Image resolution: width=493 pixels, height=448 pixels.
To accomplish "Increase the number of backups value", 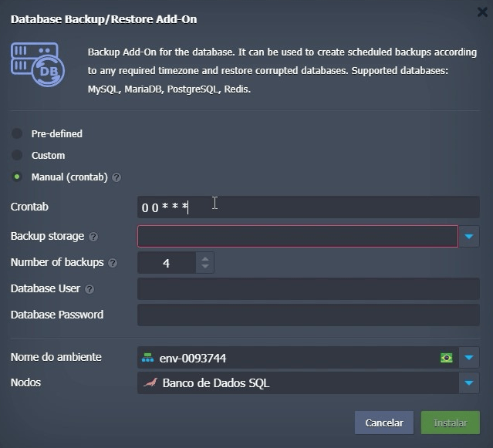I will 205,259.
